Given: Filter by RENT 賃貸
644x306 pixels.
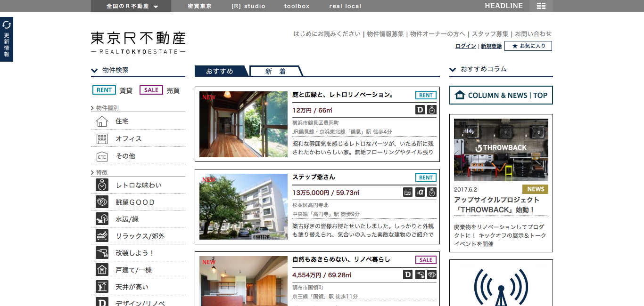Looking at the screenshot, I should click(113, 90).
